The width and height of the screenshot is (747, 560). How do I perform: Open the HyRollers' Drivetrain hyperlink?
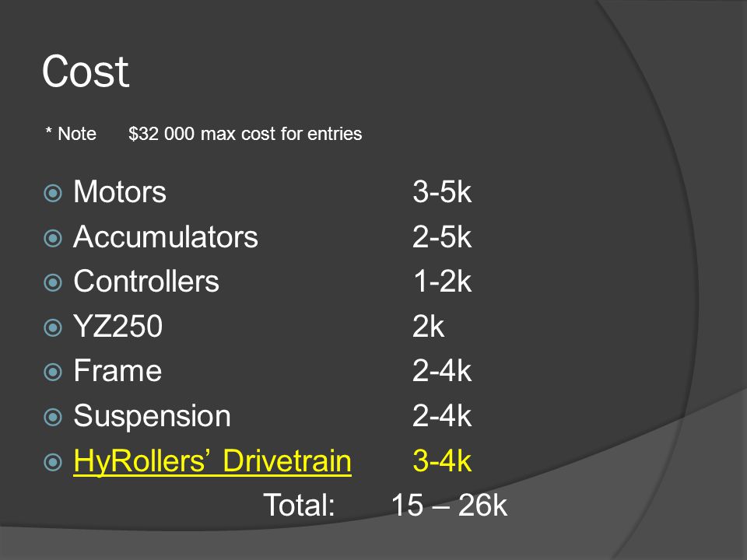point(212,461)
